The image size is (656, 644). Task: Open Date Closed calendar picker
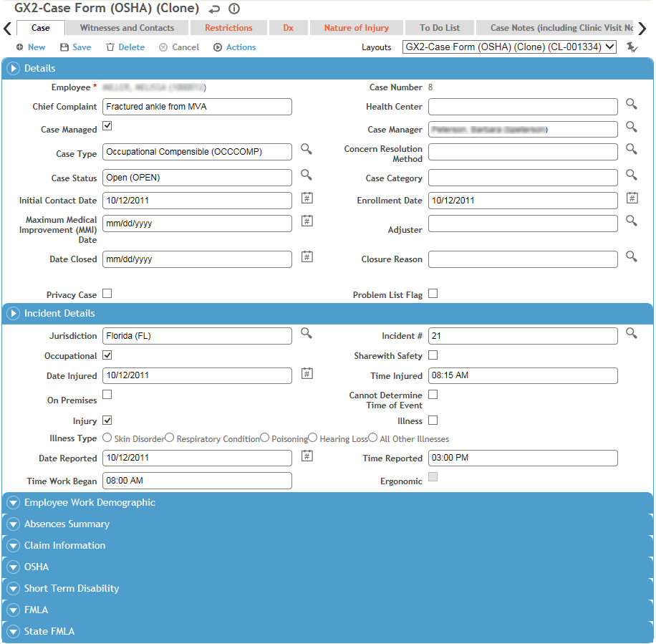[307, 256]
